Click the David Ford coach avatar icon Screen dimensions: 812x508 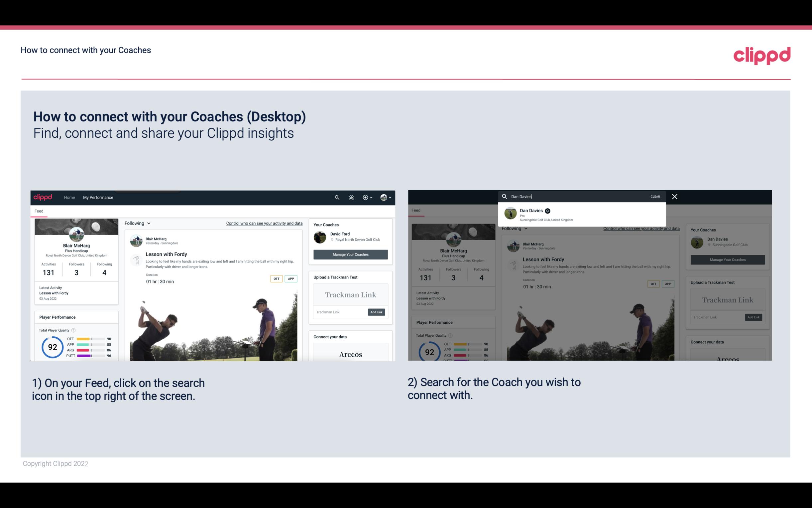coord(320,236)
